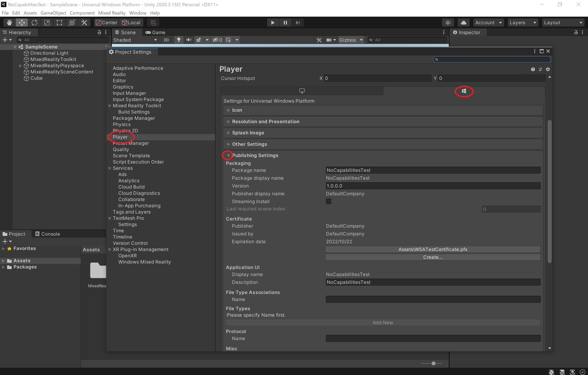The width and height of the screenshot is (588, 375).
Task: Click the Description input field
Action: [x=433, y=282]
